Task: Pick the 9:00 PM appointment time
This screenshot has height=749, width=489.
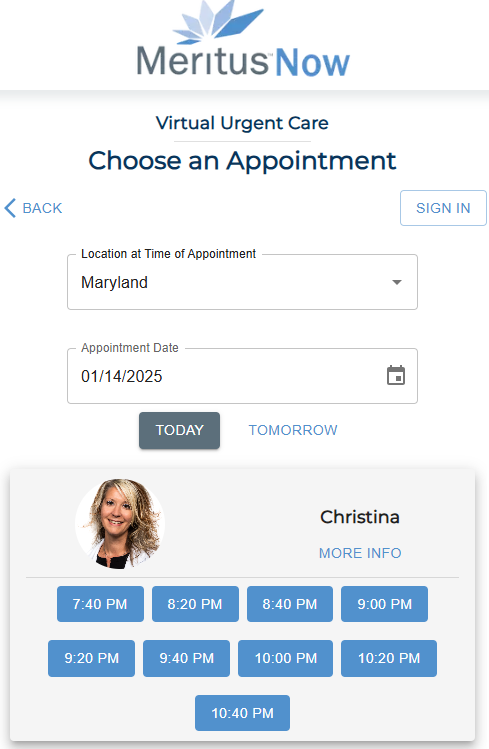Action: [x=384, y=604]
